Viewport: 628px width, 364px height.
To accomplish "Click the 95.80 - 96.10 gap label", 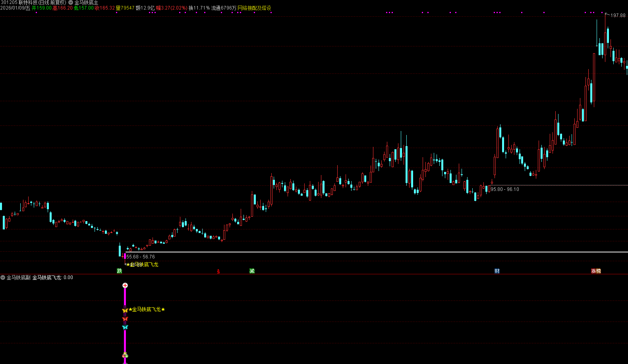I will (505, 189).
